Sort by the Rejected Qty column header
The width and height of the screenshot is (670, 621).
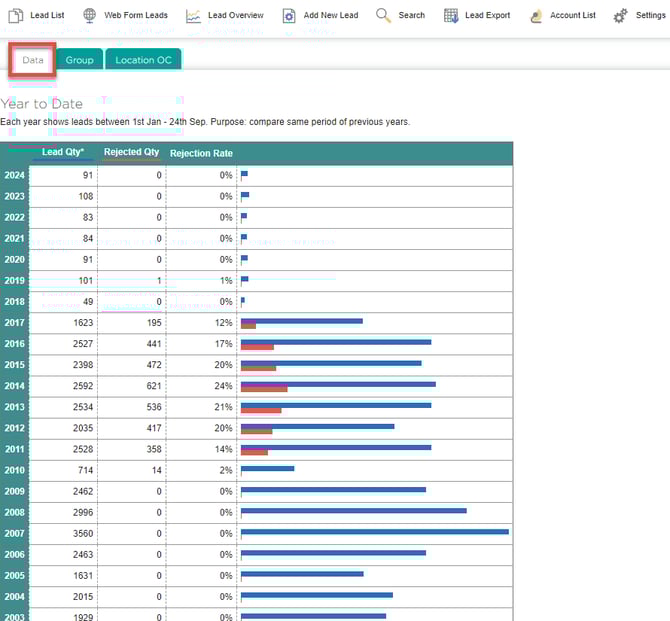pyautogui.click(x=131, y=153)
